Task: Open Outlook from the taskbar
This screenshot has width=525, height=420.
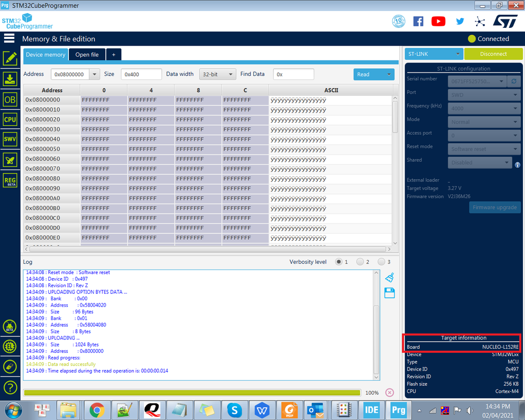Action: [x=316, y=411]
